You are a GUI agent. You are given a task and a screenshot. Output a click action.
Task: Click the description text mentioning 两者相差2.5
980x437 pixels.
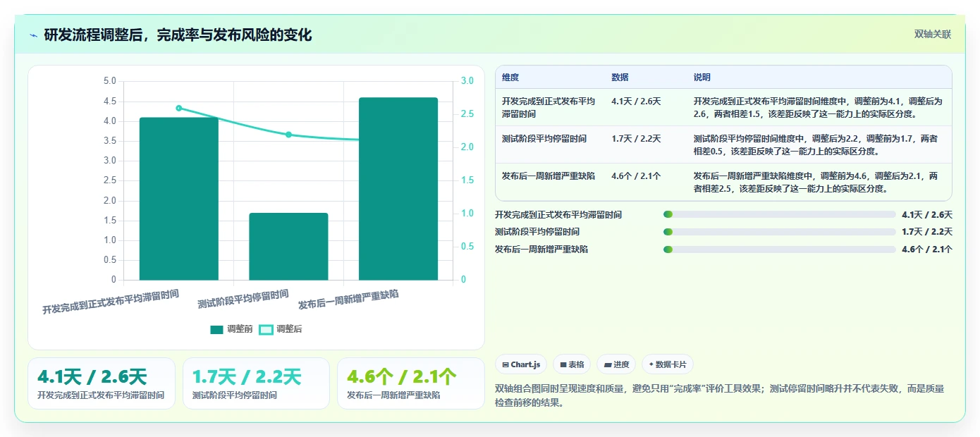point(816,182)
